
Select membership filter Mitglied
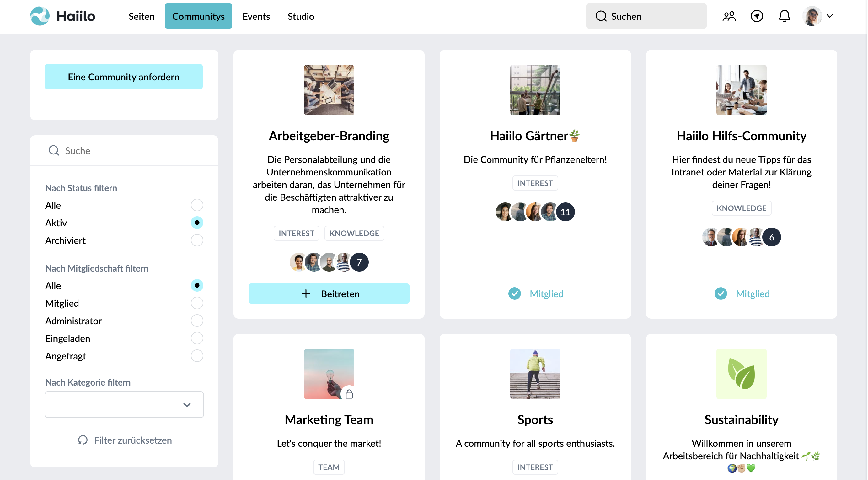[x=197, y=303]
